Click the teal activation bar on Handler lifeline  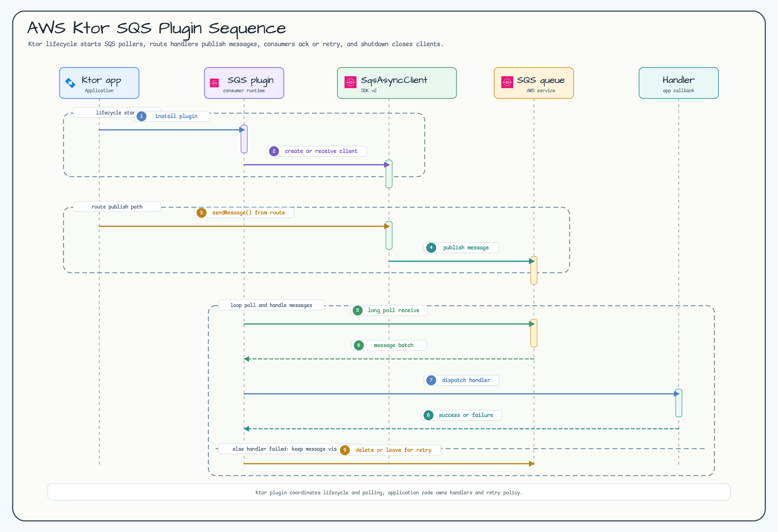click(679, 403)
